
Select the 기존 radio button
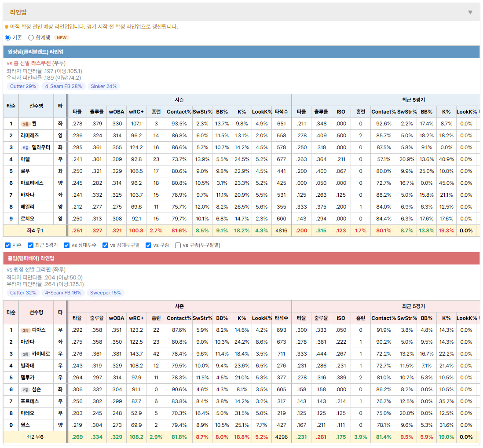pyautogui.click(x=8, y=37)
